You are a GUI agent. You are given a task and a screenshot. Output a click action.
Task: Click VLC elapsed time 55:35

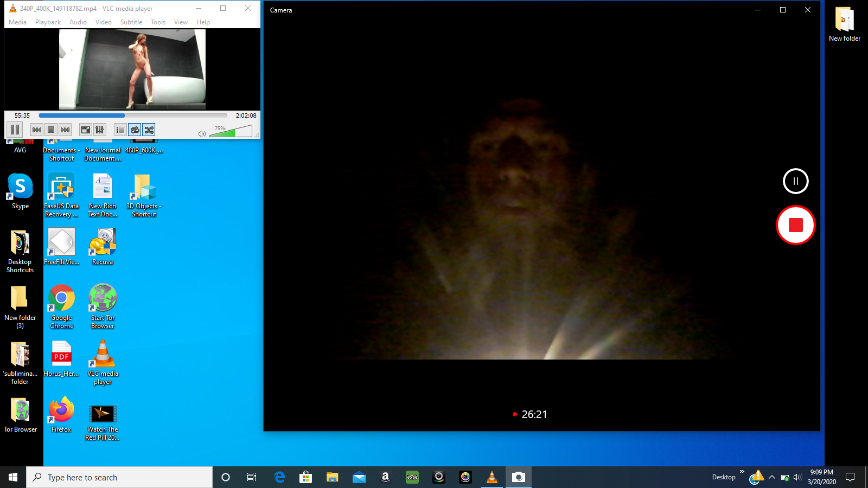coord(22,115)
